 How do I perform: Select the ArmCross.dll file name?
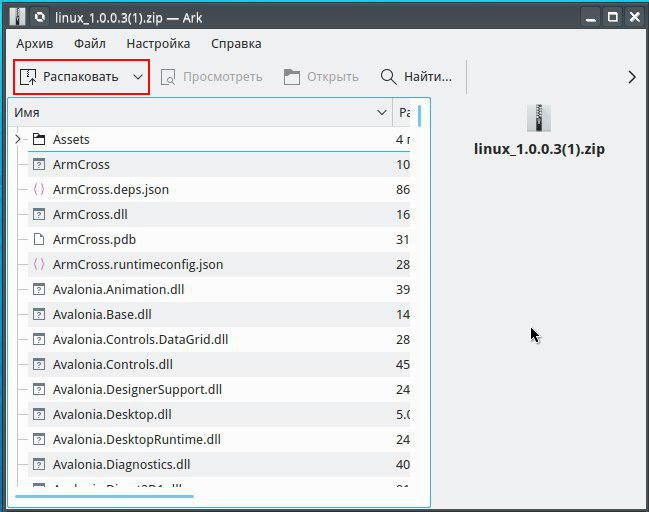(x=90, y=214)
